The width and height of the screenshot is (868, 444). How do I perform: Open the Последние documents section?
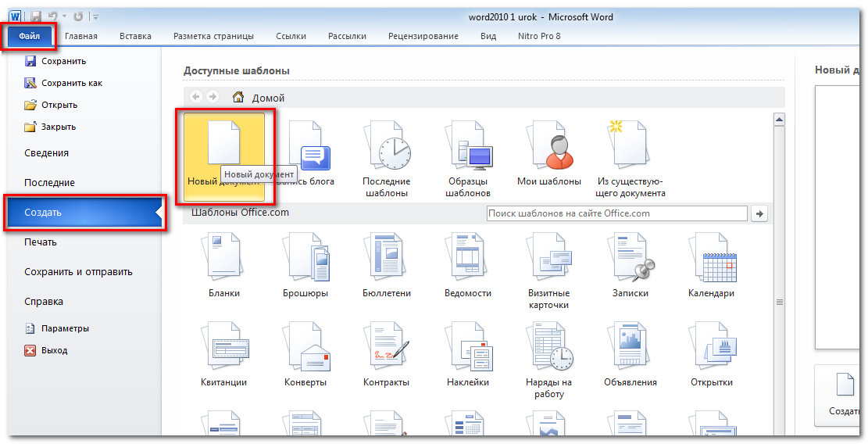click(x=49, y=183)
